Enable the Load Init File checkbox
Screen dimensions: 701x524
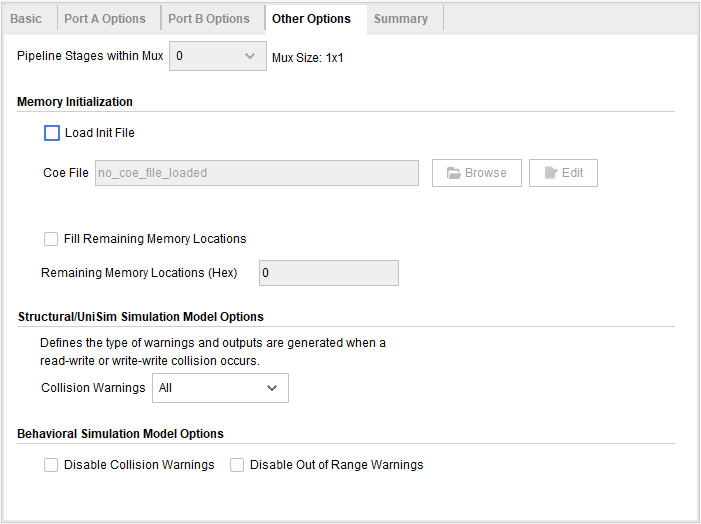[52, 133]
